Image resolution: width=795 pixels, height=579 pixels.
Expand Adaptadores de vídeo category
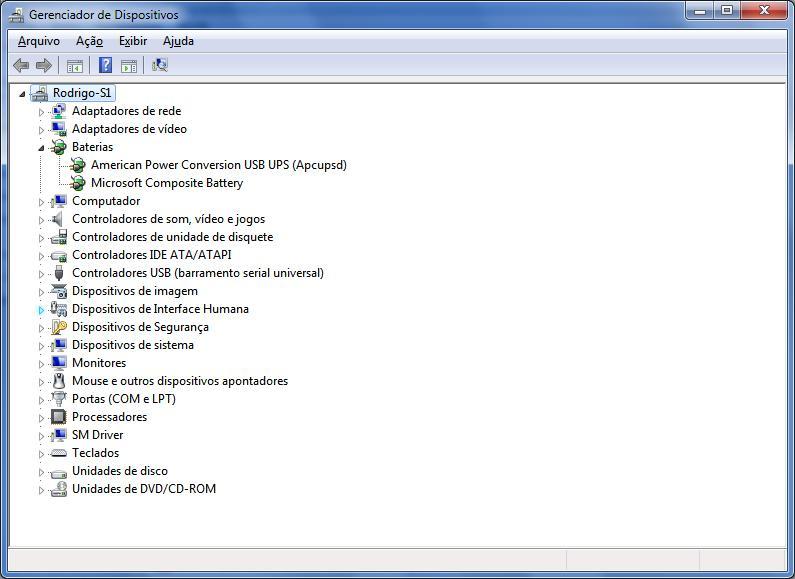click(41, 129)
